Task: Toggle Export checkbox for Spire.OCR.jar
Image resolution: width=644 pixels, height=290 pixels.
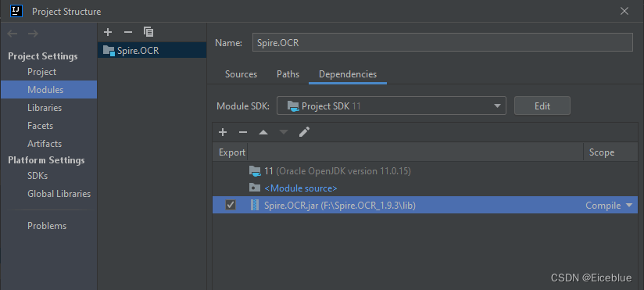Action: click(x=231, y=205)
